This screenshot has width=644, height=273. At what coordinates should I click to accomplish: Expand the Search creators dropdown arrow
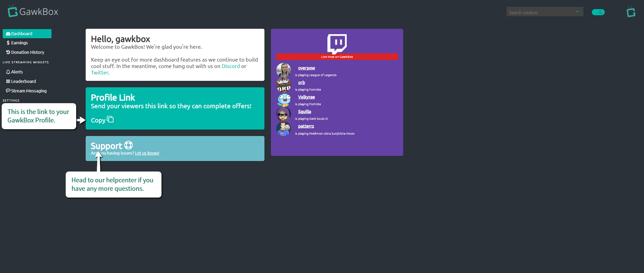(x=578, y=12)
